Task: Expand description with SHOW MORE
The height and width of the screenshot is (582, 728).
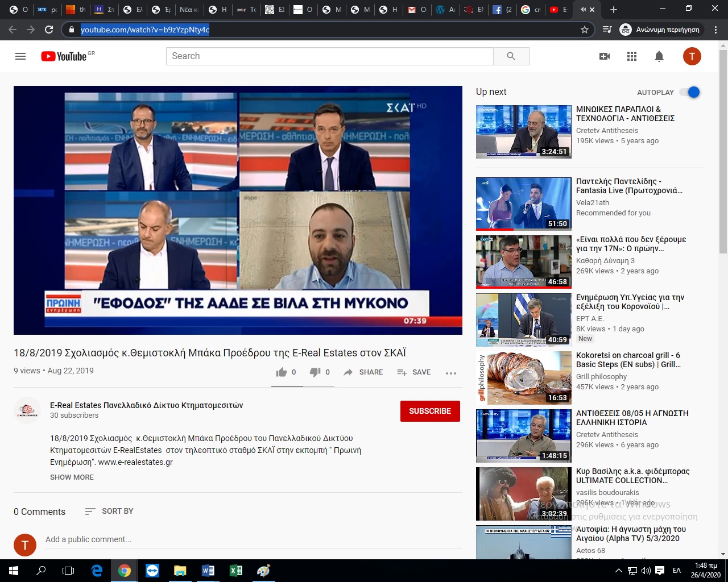Action: pos(72,477)
